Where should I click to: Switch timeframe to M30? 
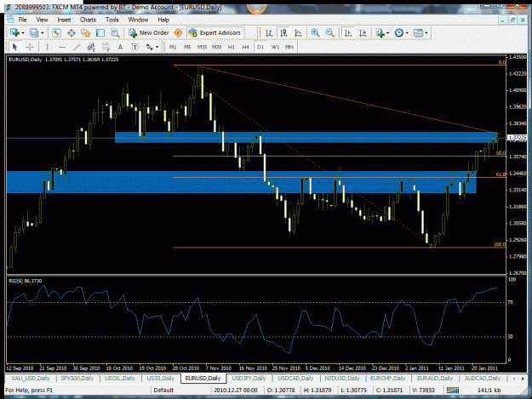(216, 47)
